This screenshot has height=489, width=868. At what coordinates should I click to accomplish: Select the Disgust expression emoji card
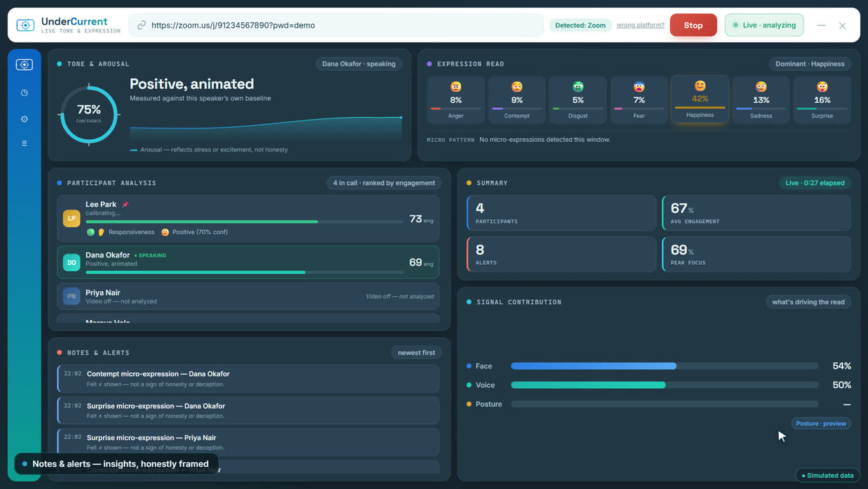[578, 100]
